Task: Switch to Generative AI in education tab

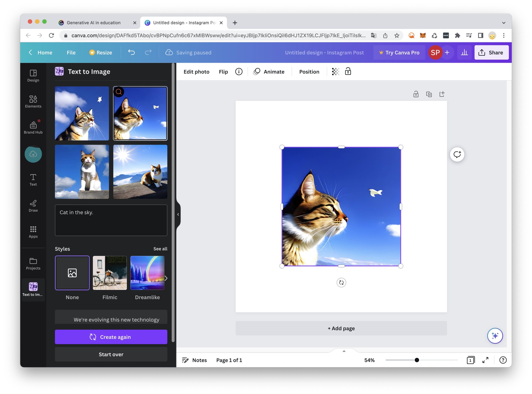Action: pos(94,23)
